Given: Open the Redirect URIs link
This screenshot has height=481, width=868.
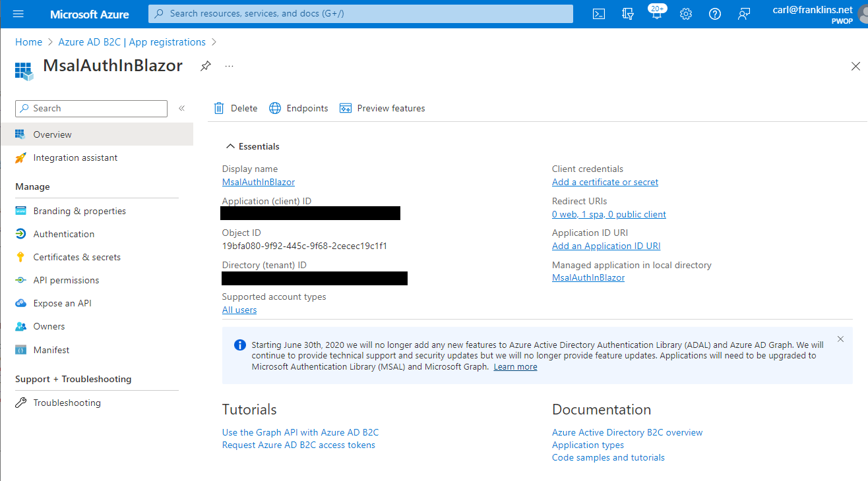Looking at the screenshot, I should pos(609,215).
